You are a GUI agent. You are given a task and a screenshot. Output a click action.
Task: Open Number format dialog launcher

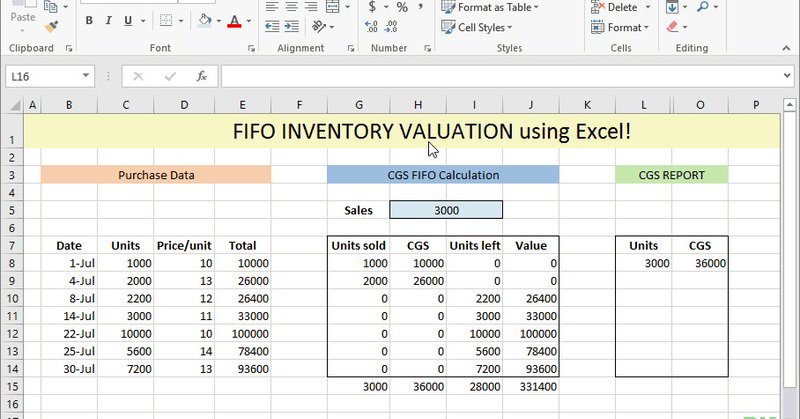click(x=428, y=48)
